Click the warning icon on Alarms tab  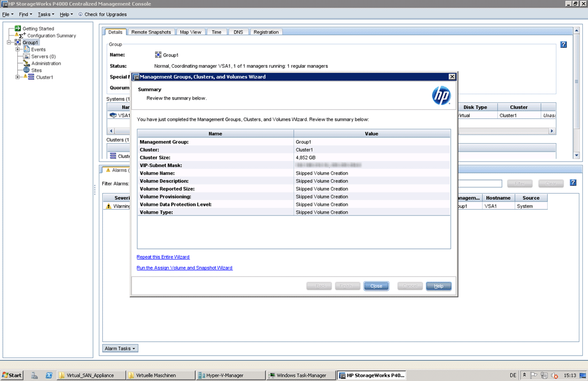108,170
